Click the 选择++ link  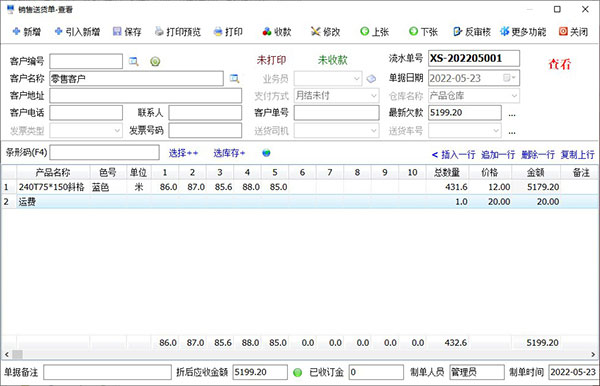coord(183,153)
